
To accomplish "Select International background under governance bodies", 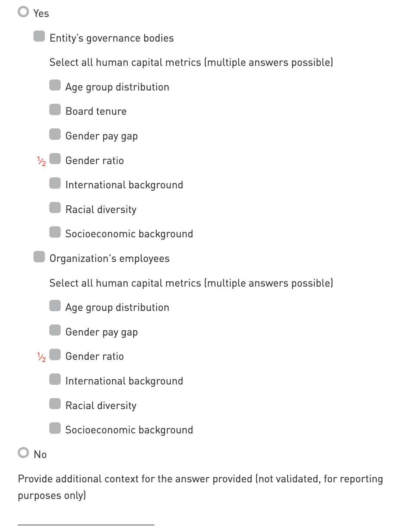I will 55,183.
